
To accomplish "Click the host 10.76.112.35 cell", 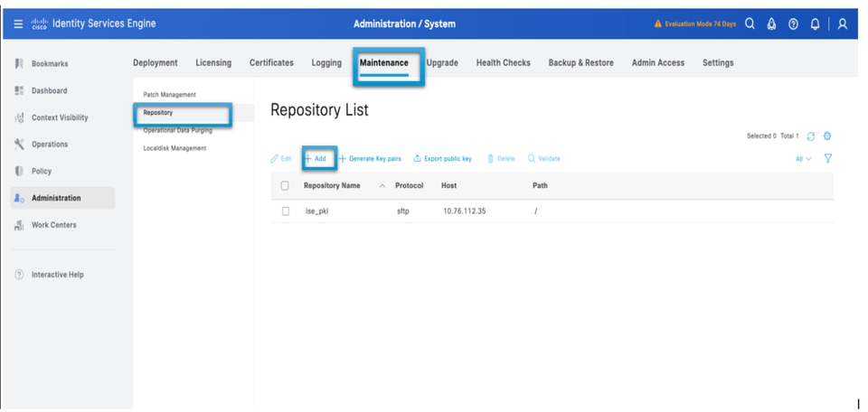I will (465, 211).
